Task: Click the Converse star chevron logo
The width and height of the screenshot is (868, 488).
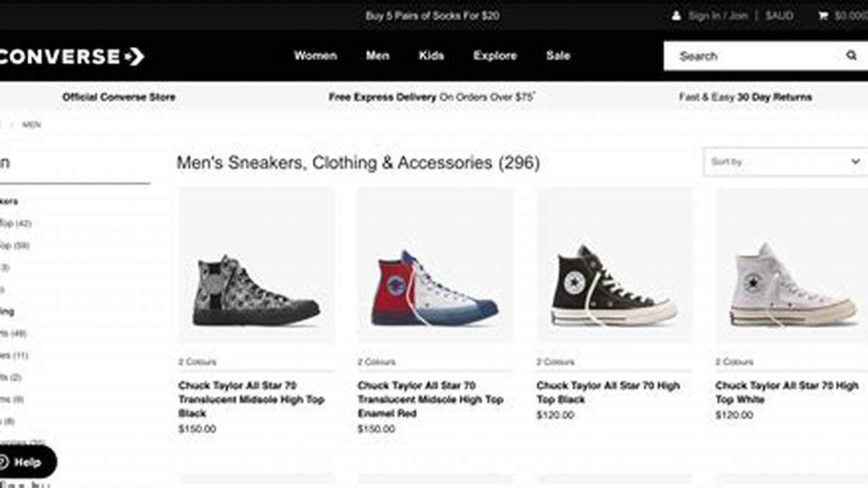Action: [134, 56]
